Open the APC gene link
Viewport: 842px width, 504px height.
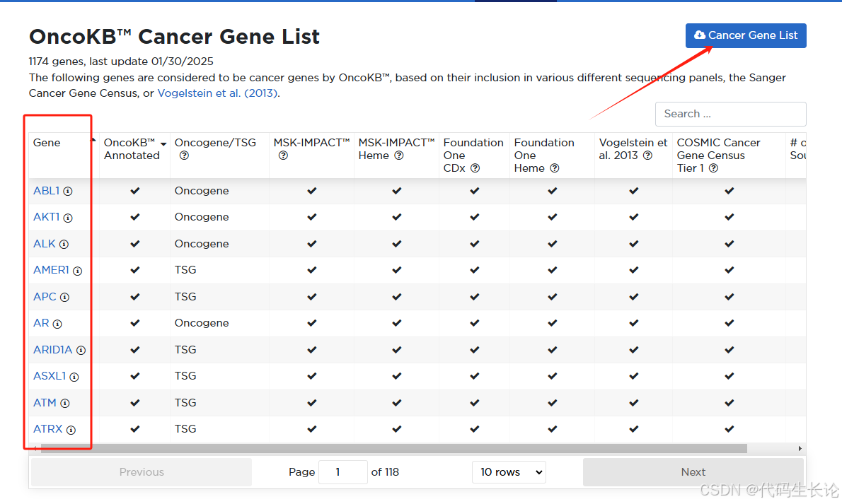coord(45,297)
